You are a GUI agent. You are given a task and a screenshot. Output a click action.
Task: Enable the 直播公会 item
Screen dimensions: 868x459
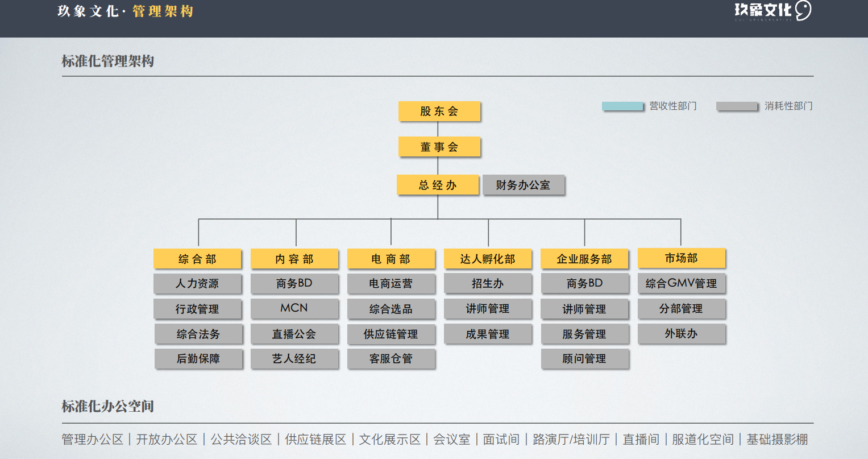(294, 334)
